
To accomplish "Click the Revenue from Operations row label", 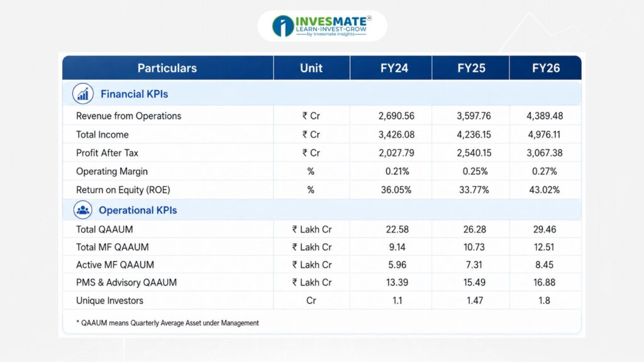I will [x=128, y=116].
